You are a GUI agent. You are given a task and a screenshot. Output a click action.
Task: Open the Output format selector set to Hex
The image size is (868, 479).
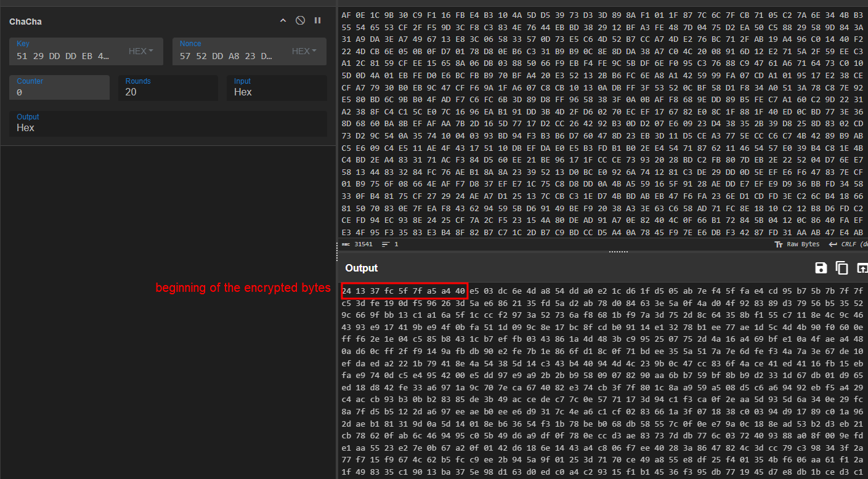(x=168, y=124)
